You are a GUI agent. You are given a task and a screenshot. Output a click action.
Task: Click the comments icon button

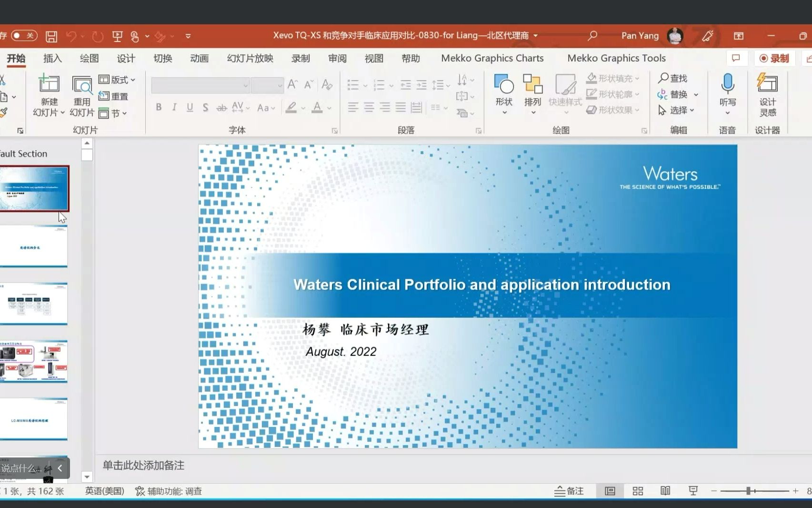[x=736, y=58]
